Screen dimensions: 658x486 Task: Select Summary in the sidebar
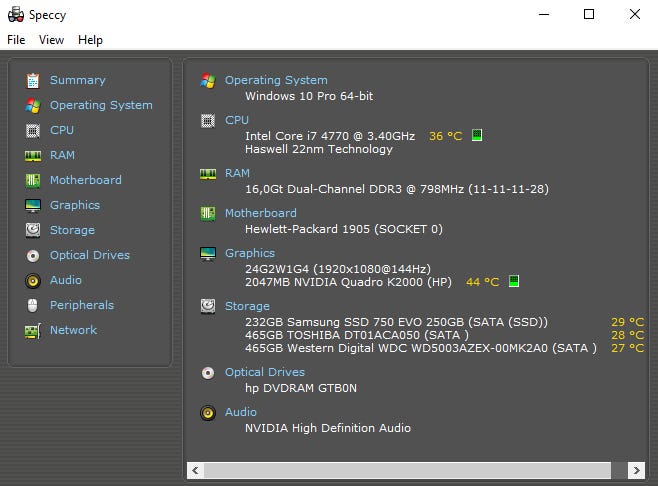point(78,80)
